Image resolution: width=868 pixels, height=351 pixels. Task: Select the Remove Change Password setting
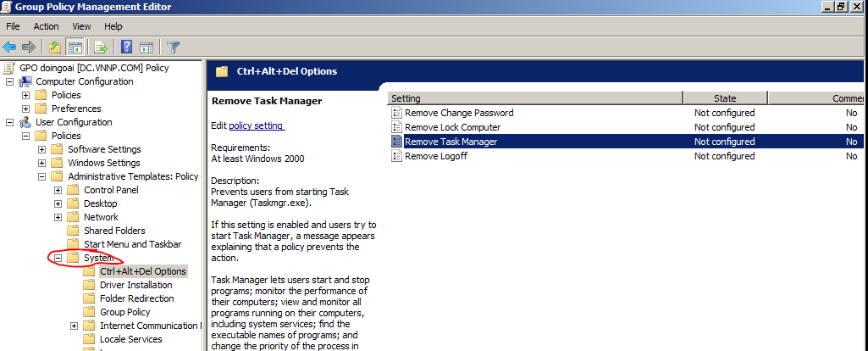click(x=460, y=113)
